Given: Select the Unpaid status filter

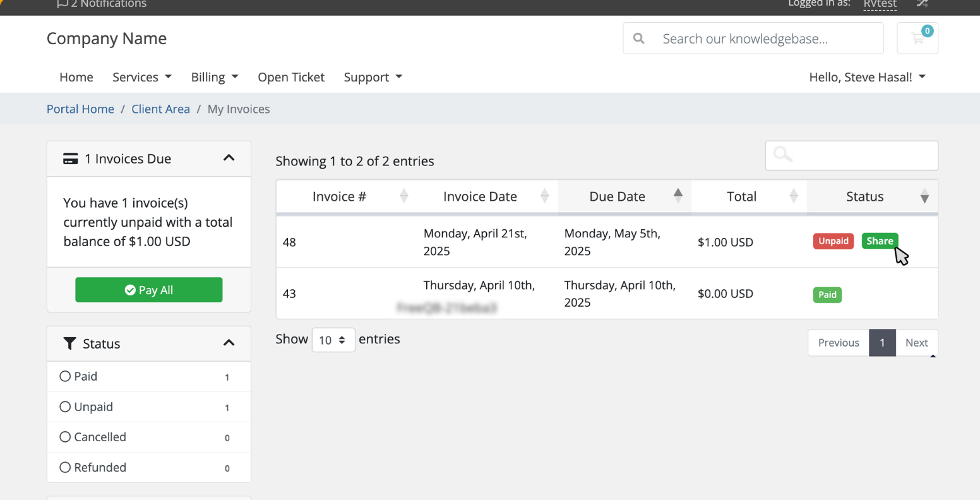Looking at the screenshot, I should tap(65, 407).
